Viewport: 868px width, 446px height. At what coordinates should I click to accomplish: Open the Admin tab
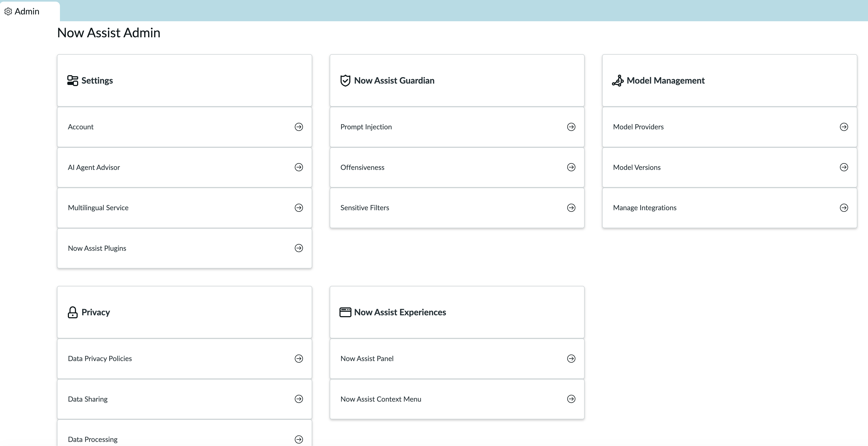click(30, 11)
